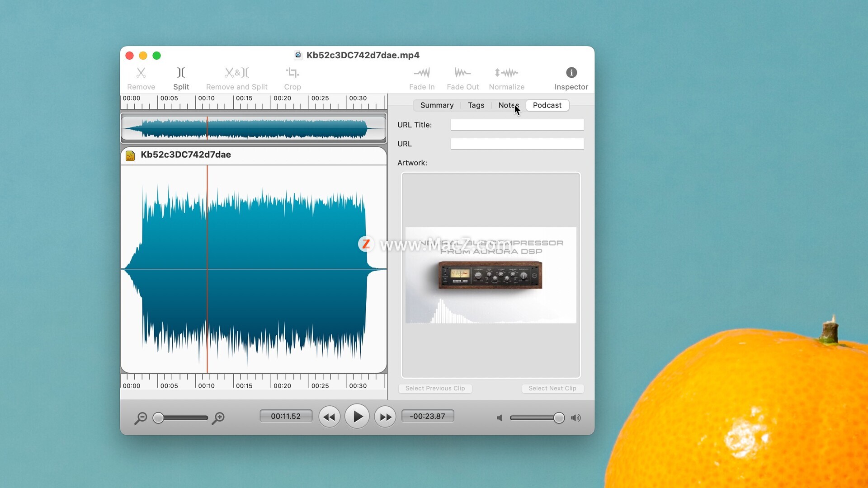Click the URL input field
The image size is (868, 488).
[x=517, y=144]
